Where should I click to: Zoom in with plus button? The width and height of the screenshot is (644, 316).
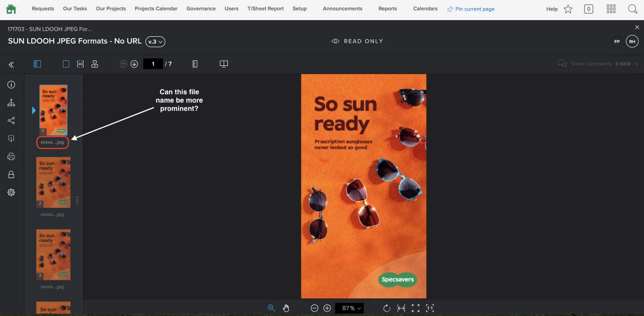point(327,308)
